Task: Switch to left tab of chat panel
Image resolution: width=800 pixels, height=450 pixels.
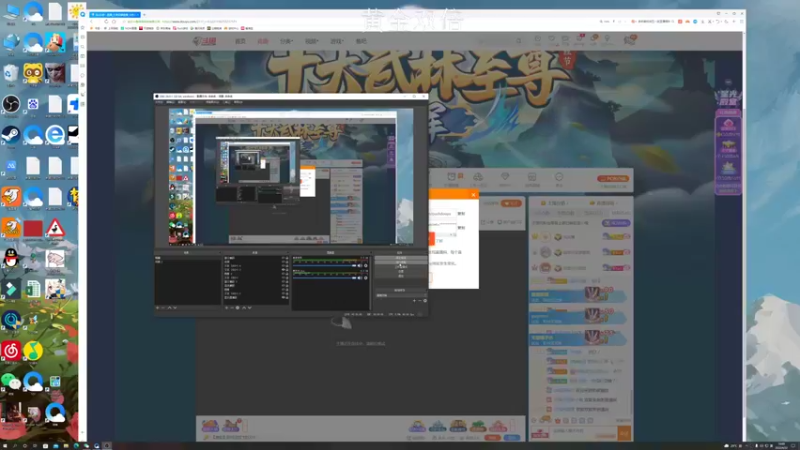Action: coord(554,203)
